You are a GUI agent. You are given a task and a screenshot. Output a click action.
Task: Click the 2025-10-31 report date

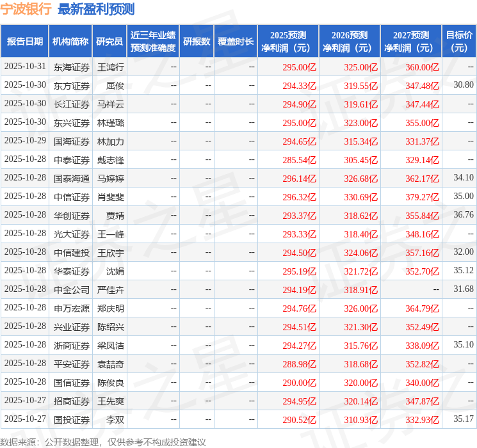[25, 66]
